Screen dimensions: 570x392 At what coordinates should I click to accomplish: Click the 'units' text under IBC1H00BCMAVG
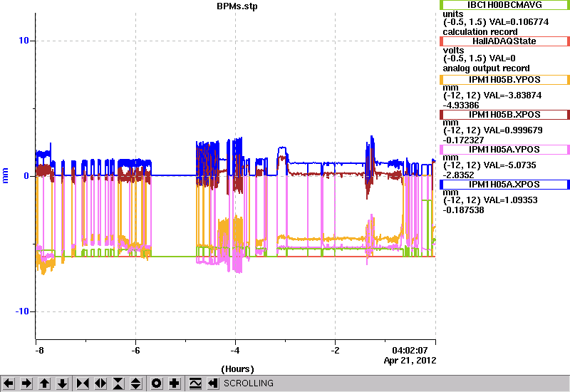pyautogui.click(x=453, y=14)
